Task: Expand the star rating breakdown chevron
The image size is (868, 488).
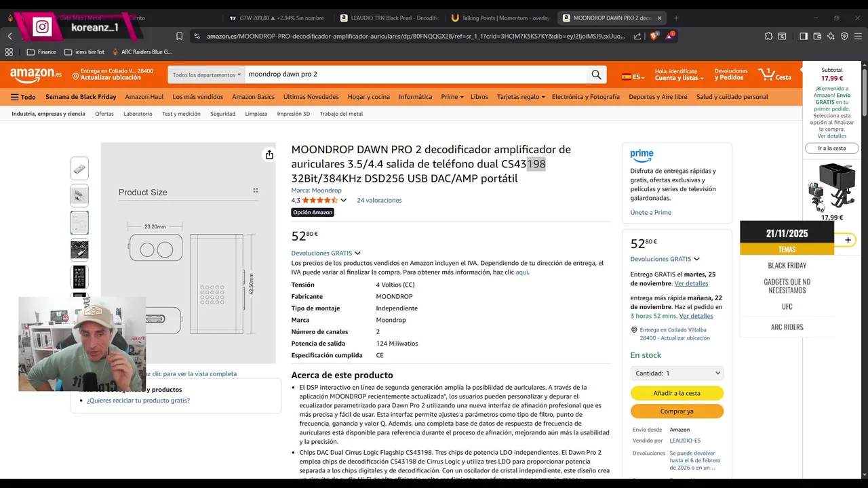Action: point(343,201)
